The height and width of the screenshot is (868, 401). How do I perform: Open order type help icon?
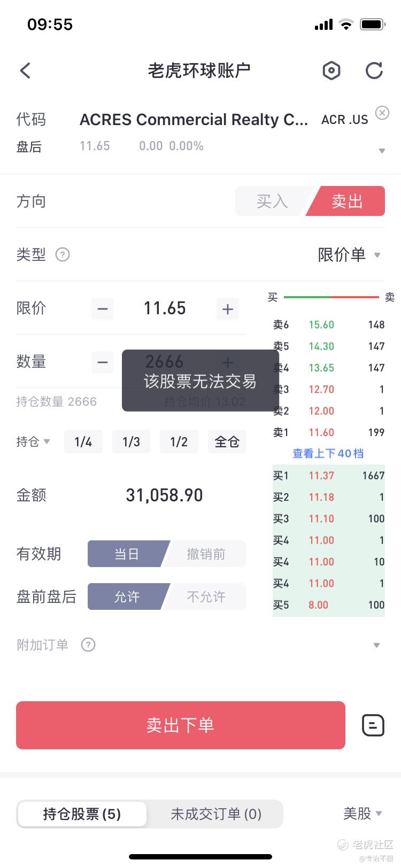click(x=63, y=254)
